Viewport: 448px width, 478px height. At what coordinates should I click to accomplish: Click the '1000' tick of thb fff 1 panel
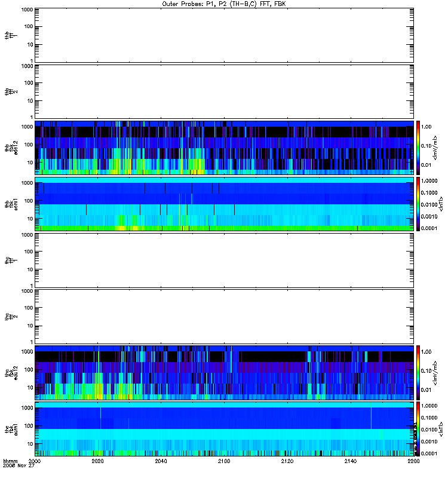click(x=27, y=10)
